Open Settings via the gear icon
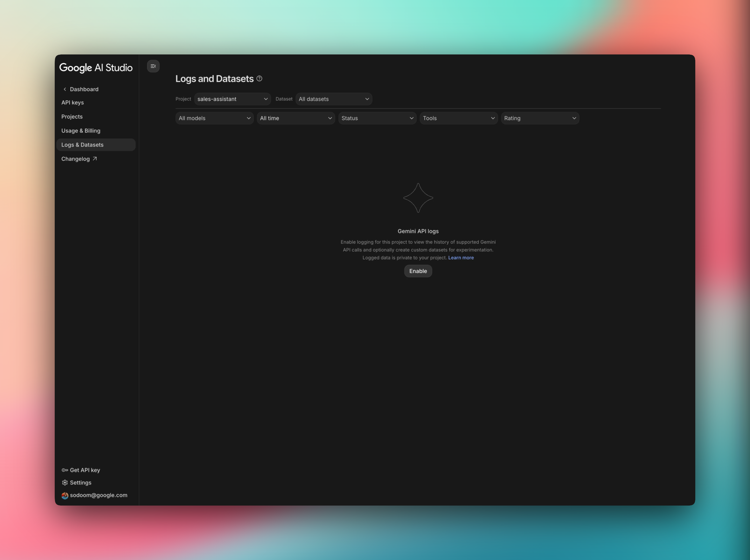 coord(65,483)
